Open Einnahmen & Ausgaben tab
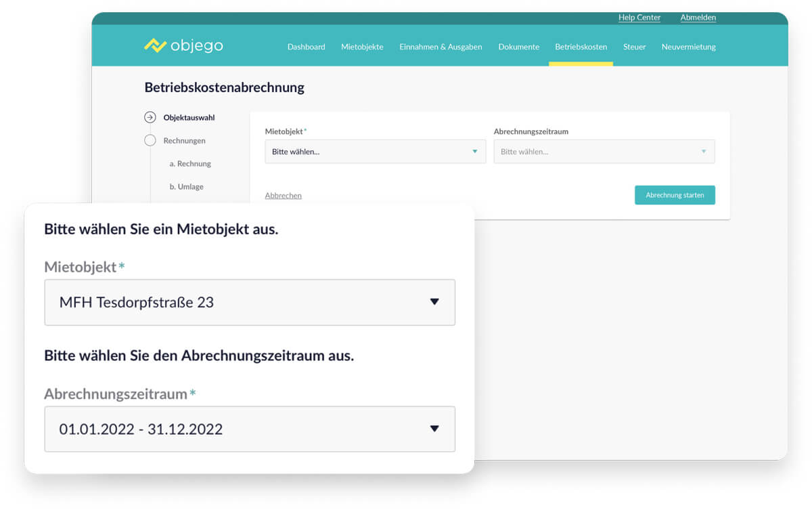The image size is (812, 510). pos(441,47)
